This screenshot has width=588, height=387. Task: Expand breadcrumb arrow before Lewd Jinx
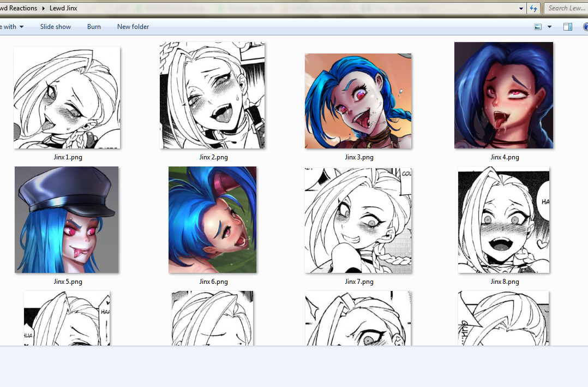click(x=44, y=8)
